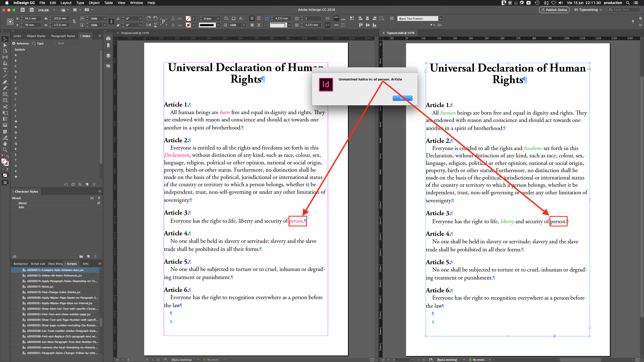Select the Scissors tool
This screenshot has height=362, width=644.
5,107
